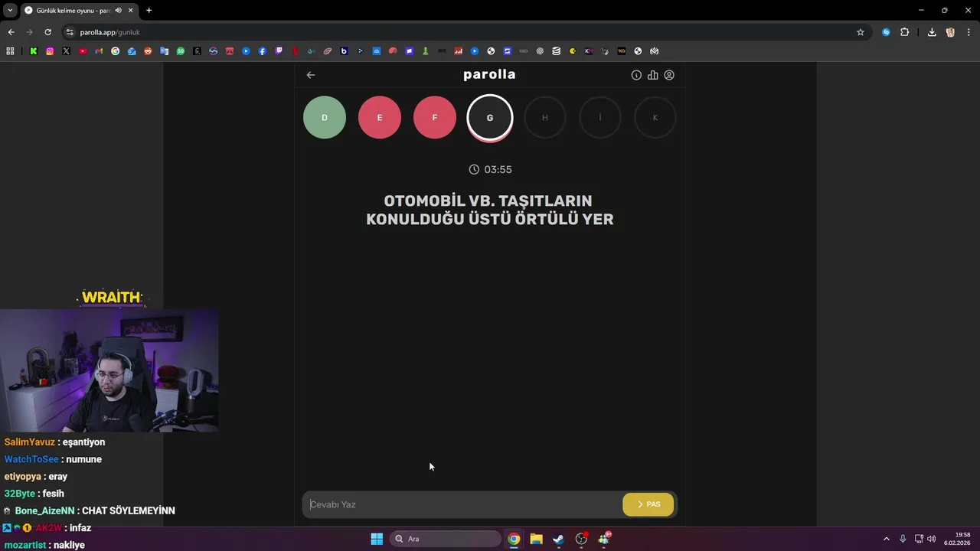Open the Gmail bookmark

99,51
